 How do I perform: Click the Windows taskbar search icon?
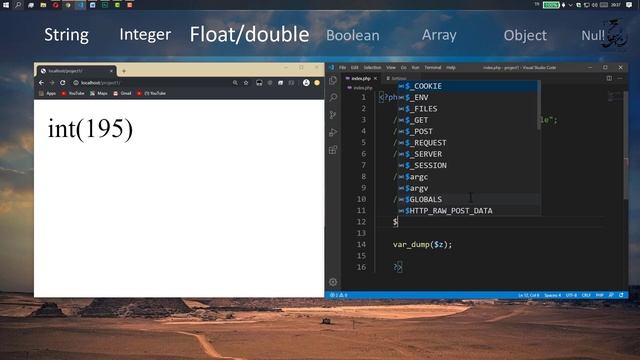point(18,5)
